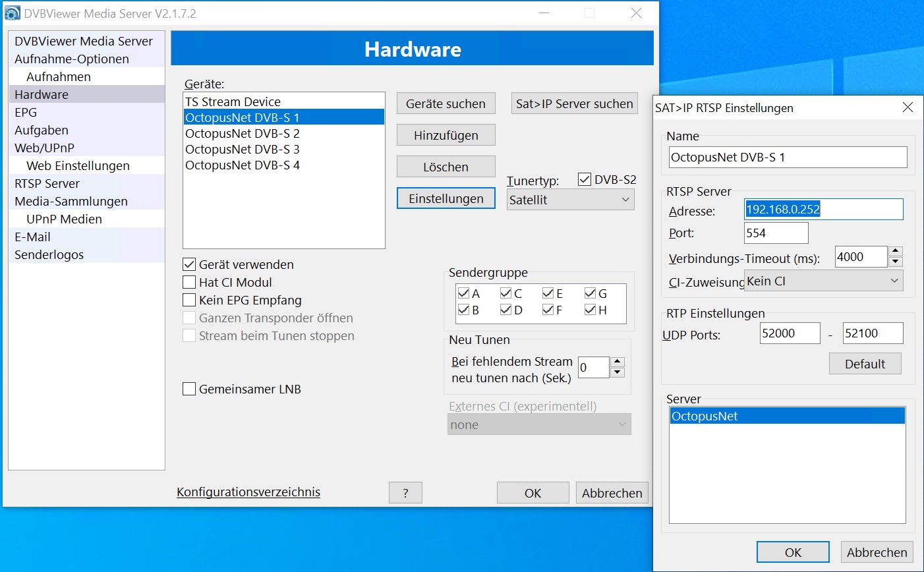
Task: Click the Einstellungen button
Action: click(x=446, y=198)
